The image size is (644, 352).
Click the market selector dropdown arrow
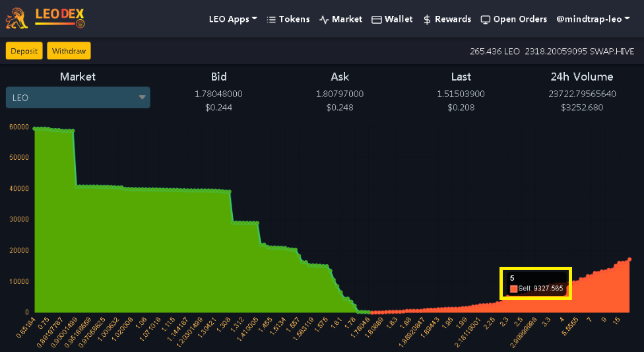click(142, 98)
